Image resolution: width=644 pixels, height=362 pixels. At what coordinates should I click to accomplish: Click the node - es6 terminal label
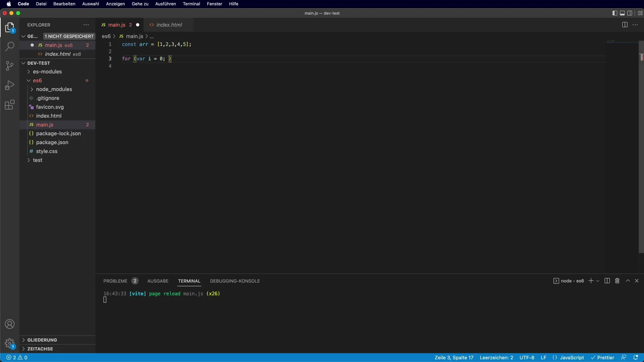[x=569, y=281]
